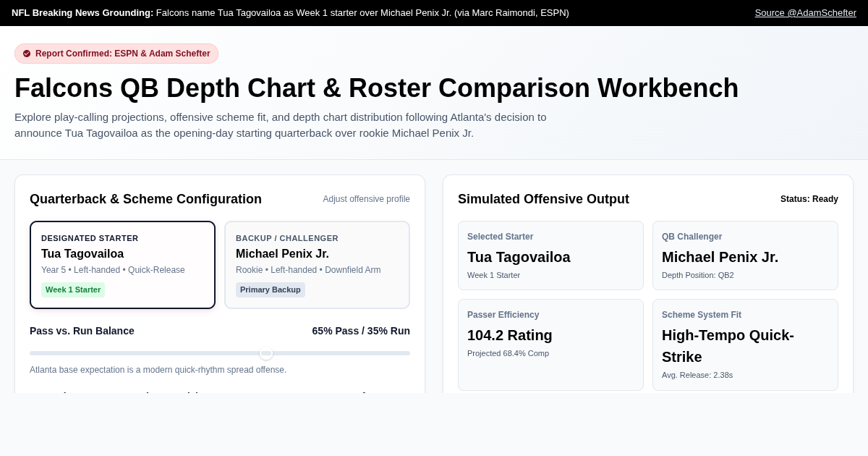Click the 'Report Confirmed: ESPN & Adam Schefter' text
This screenshot has height=456, width=868.
[x=123, y=54]
